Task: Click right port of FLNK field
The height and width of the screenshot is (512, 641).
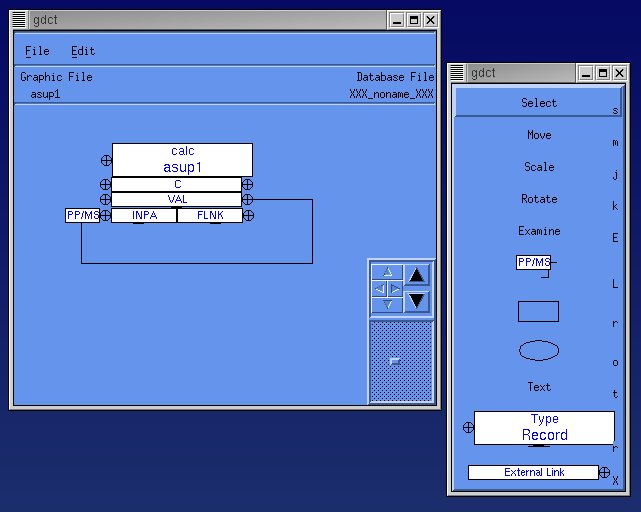Action: [248, 216]
